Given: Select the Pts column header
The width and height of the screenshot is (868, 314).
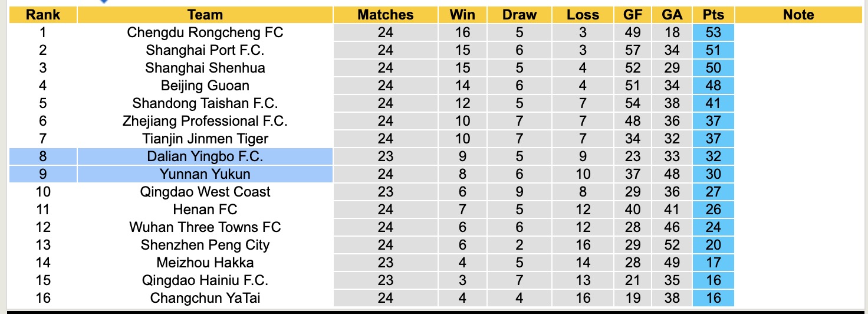Looking at the screenshot, I should [714, 15].
